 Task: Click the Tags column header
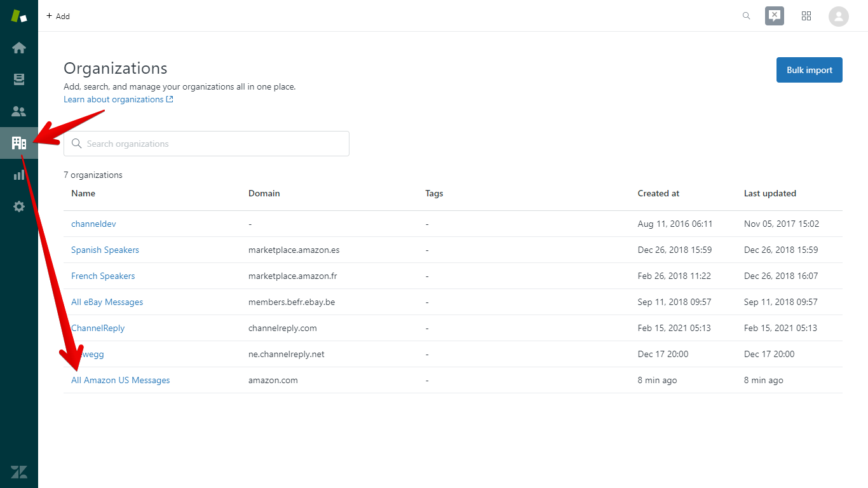pyautogui.click(x=434, y=193)
